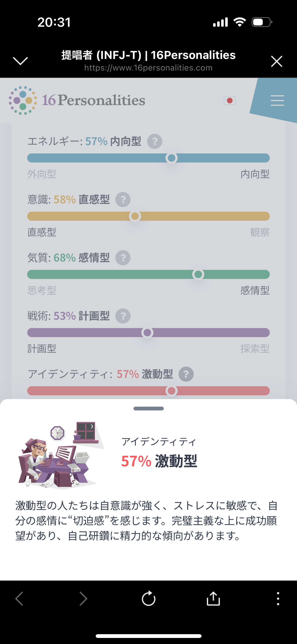The image size is (297, 644).
Task: Open help for 意識 直感型 trait
Action: 123,200
